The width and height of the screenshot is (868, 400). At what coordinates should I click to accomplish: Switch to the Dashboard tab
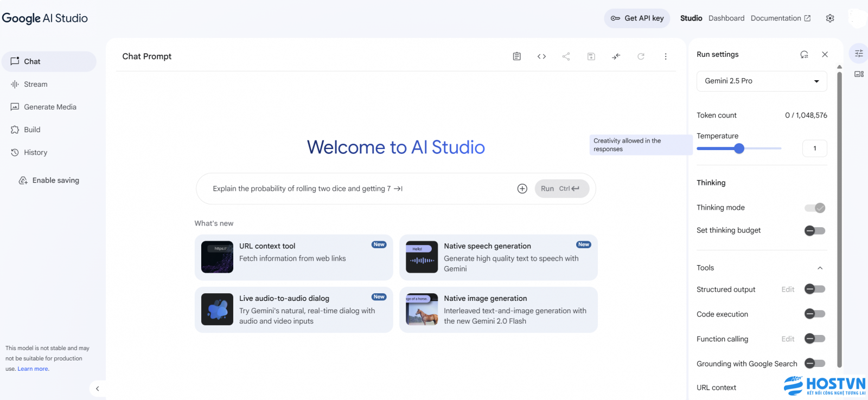[x=726, y=18]
